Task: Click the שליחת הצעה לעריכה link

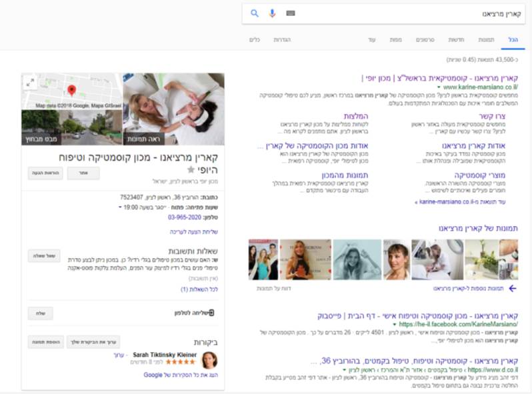Action: point(194,232)
